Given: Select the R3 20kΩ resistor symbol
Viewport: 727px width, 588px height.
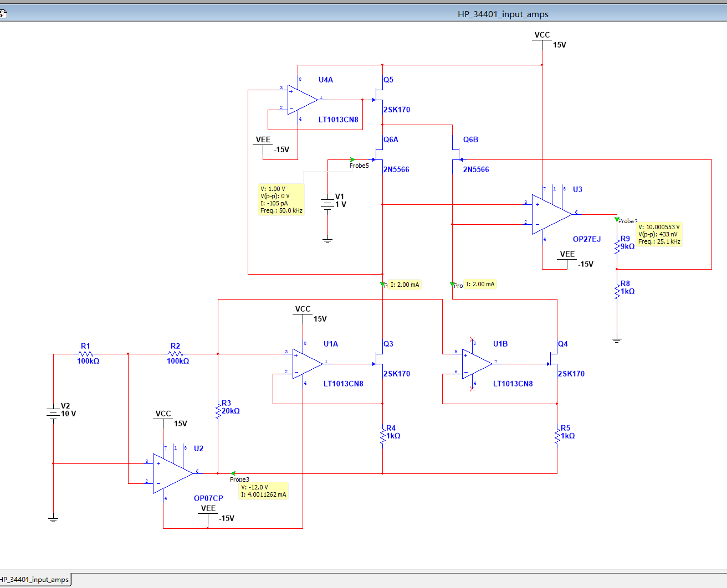Looking at the screenshot, I should coord(218,410).
